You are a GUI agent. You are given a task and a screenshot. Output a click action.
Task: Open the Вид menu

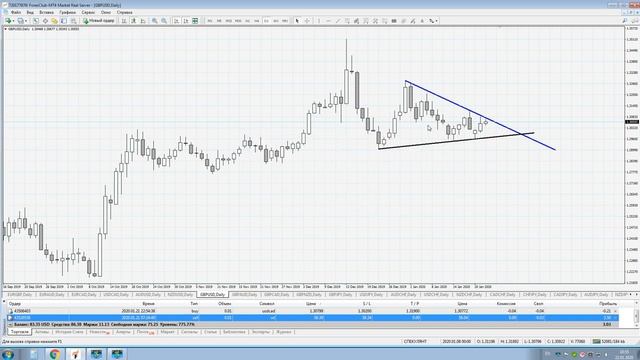[30, 13]
